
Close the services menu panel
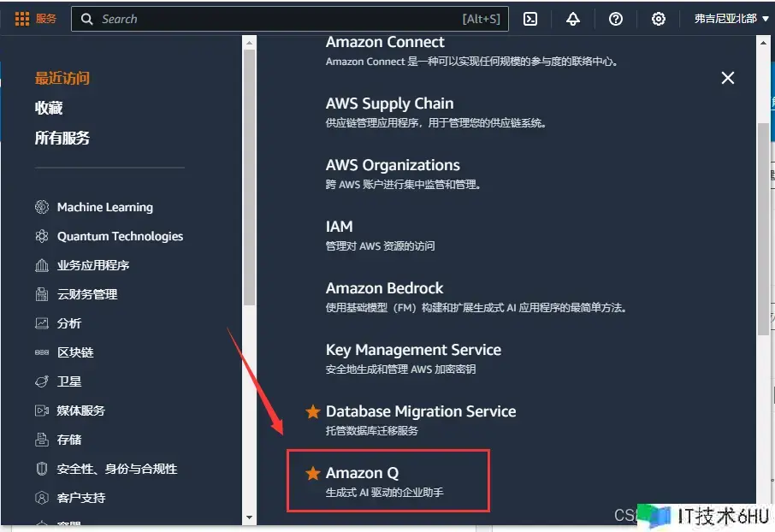click(728, 78)
